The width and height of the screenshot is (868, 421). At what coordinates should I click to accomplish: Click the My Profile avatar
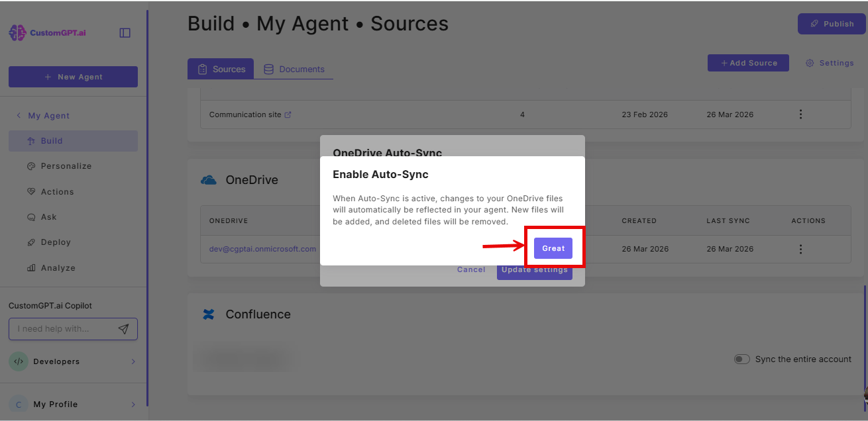tap(19, 404)
